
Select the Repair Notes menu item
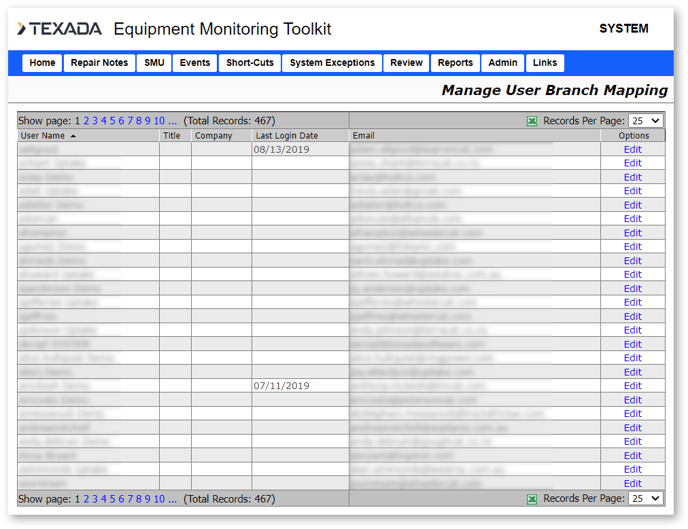tap(99, 63)
